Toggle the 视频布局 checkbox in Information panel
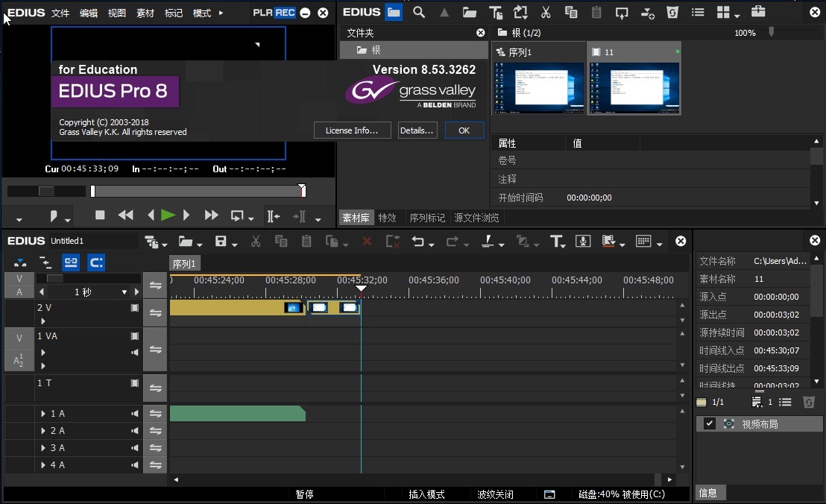 click(710, 423)
